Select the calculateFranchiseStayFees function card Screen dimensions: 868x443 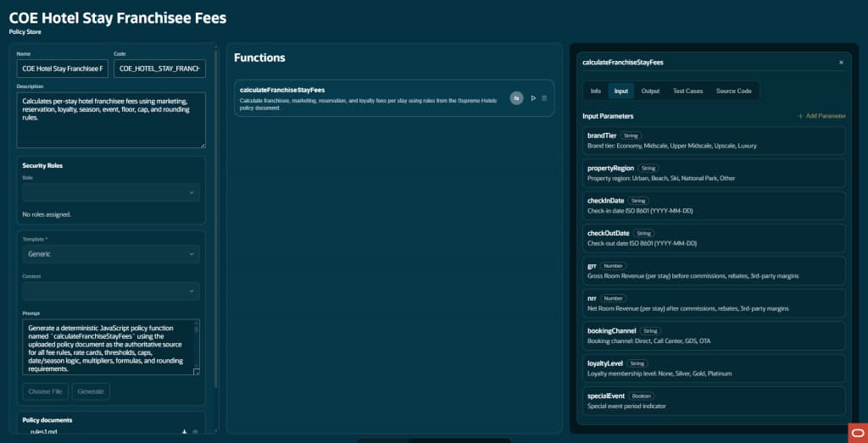[x=394, y=98]
